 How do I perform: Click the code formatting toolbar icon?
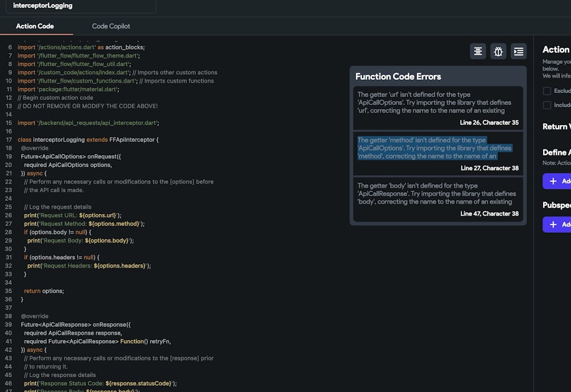point(478,51)
